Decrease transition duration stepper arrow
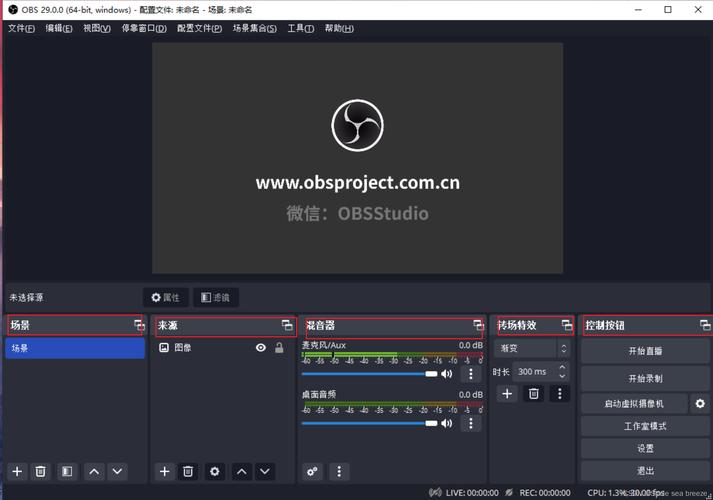The height and width of the screenshot is (500, 713). [x=562, y=376]
